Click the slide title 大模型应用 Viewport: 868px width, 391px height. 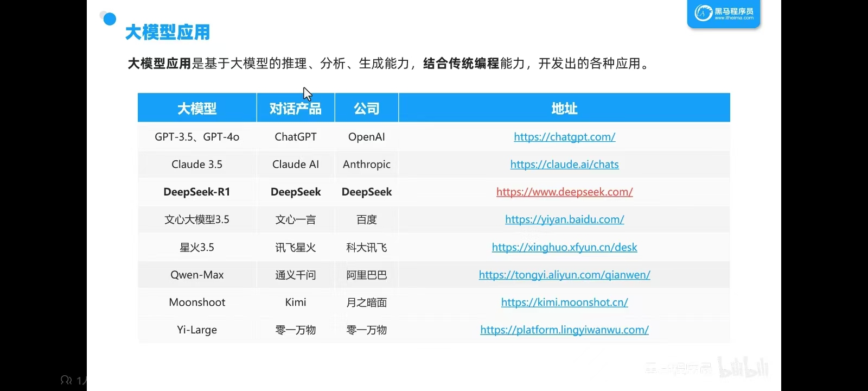tap(168, 32)
